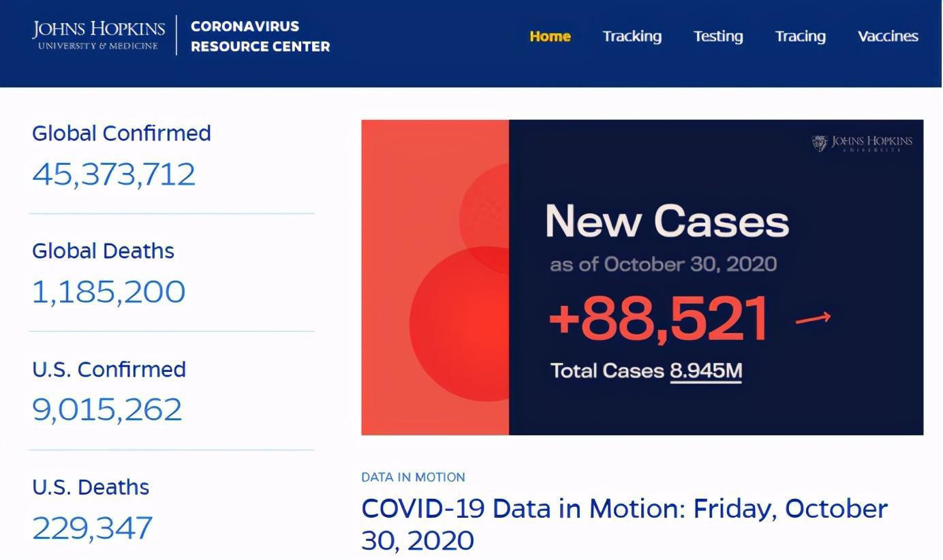Select the 229,347 U.S. deaths figure

pyautogui.click(x=92, y=528)
